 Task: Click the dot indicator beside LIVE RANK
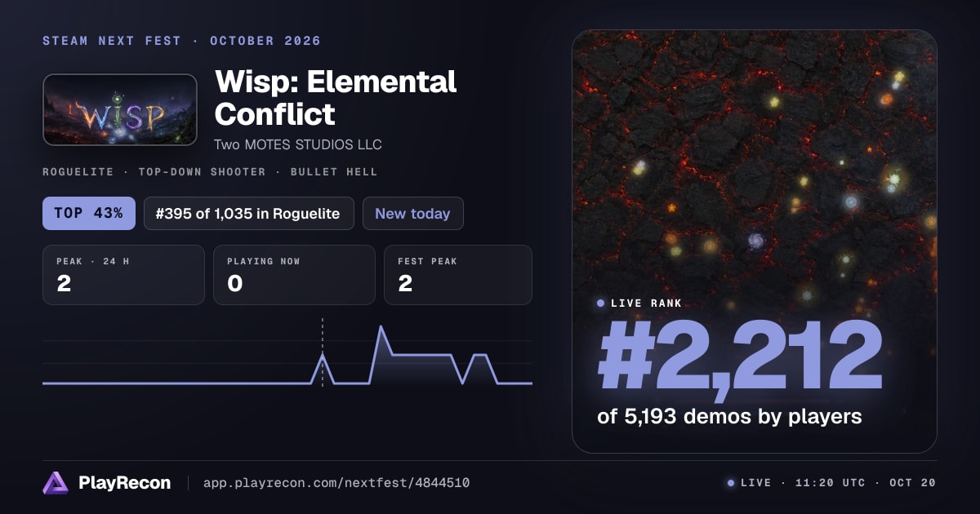point(601,304)
